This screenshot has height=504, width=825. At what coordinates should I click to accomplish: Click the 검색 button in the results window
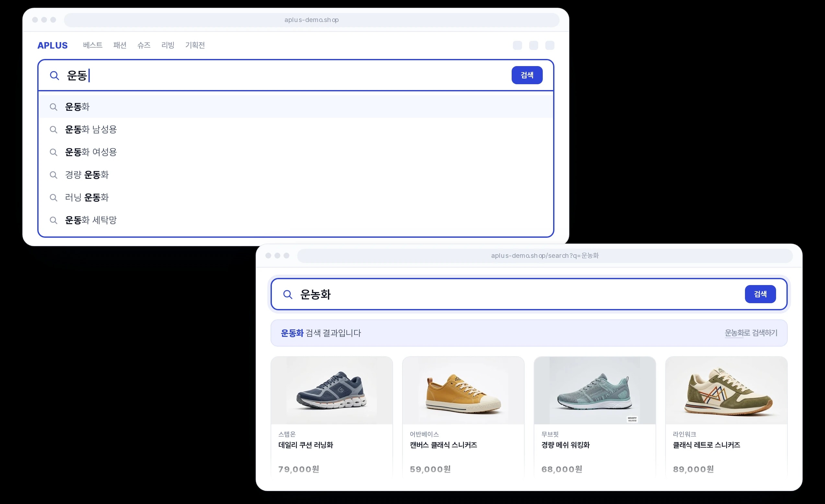761,294
